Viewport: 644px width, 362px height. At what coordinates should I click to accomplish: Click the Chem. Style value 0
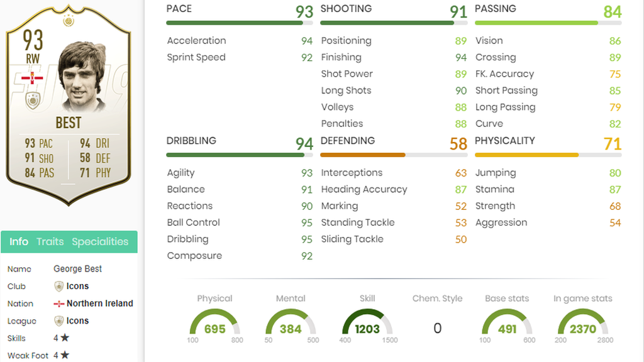[438, 328]
